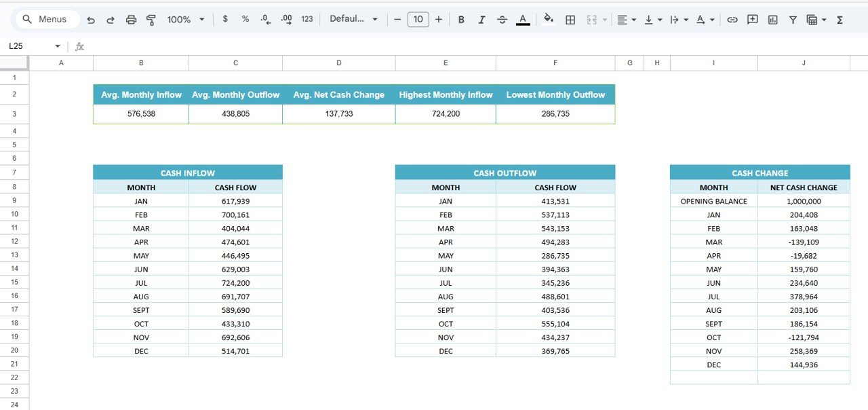Click the Functions sigma icon

tap(840, 20)
